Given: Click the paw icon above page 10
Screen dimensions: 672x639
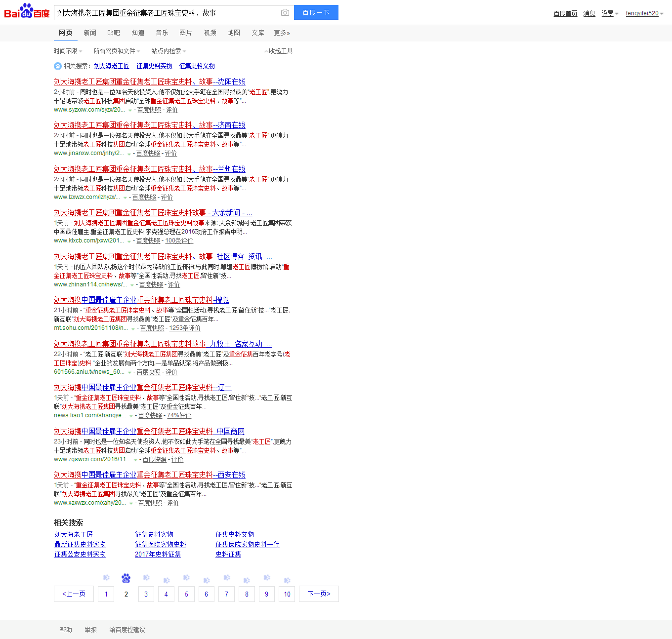Looking at the screenshot, I should tap(287, 580).
